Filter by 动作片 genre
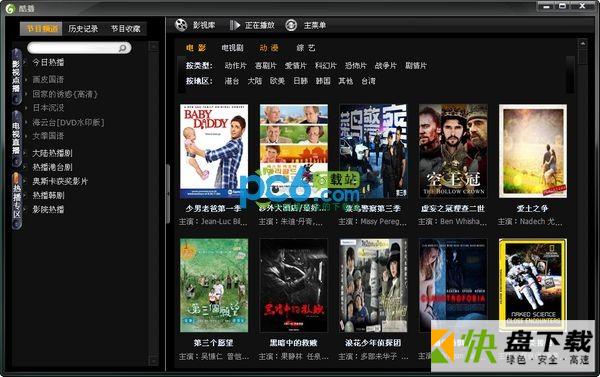Screen dimensions: 600x377 click(235, 66)
